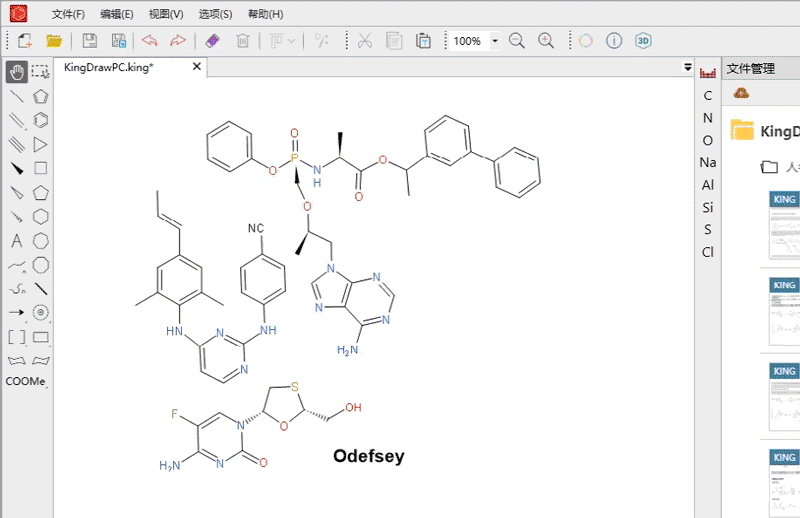This screenshot has width=800, height=518.
Task: Select the bracket tool
Action: (17, 337)
